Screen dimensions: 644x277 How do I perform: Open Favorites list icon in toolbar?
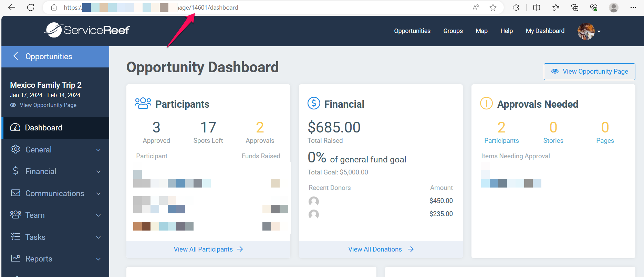(556, 7)
